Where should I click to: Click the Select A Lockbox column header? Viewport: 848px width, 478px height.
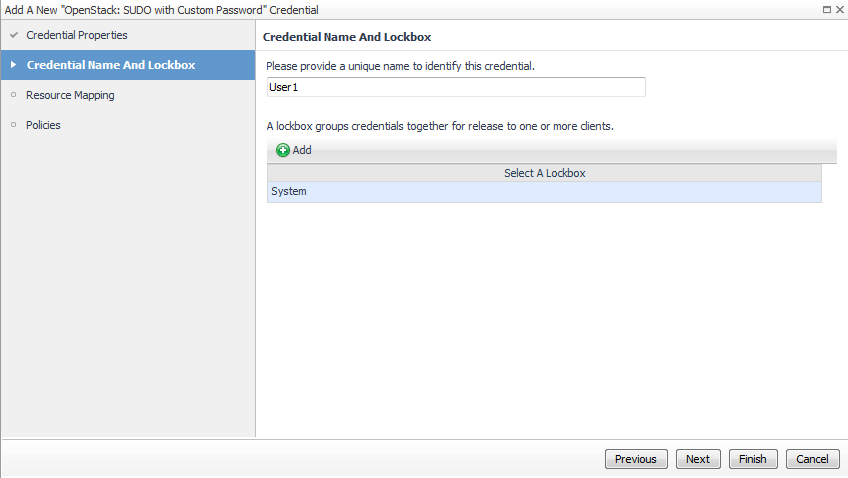544,173
